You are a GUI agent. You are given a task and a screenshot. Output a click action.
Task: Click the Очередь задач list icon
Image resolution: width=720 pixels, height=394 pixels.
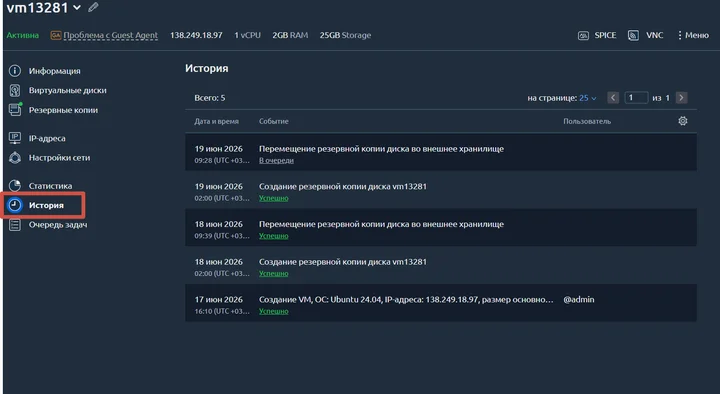pyautogui.click(x=15, y=225)
